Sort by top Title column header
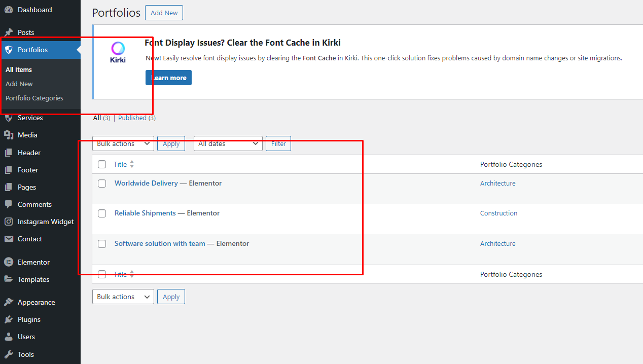 click(x=120, y=164)
